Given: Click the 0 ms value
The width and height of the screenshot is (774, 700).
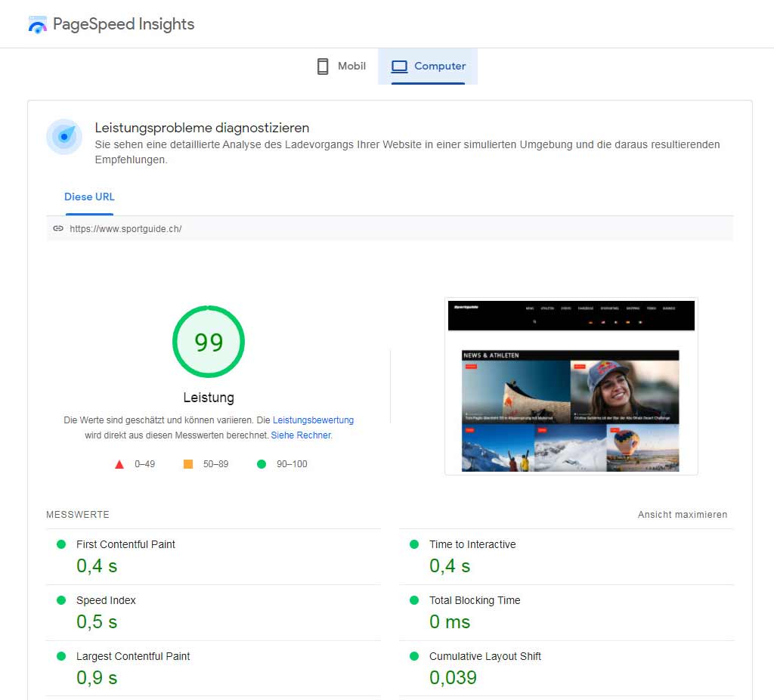Looking at the screenshot, I should [x=450, y=621].
